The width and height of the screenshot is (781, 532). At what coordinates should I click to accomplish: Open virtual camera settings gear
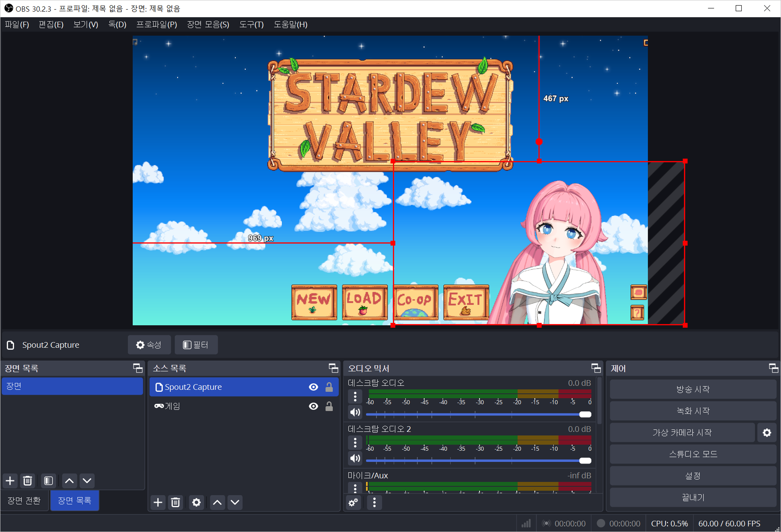[x=767, y=433]
